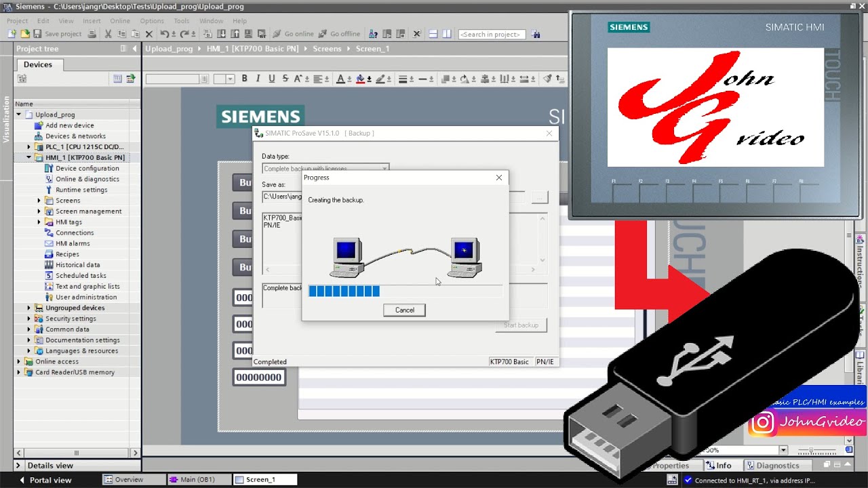The height and width of the screenshot is (488, 868).
Task: Split the editor space vertically
Action: tap(447, 34)
